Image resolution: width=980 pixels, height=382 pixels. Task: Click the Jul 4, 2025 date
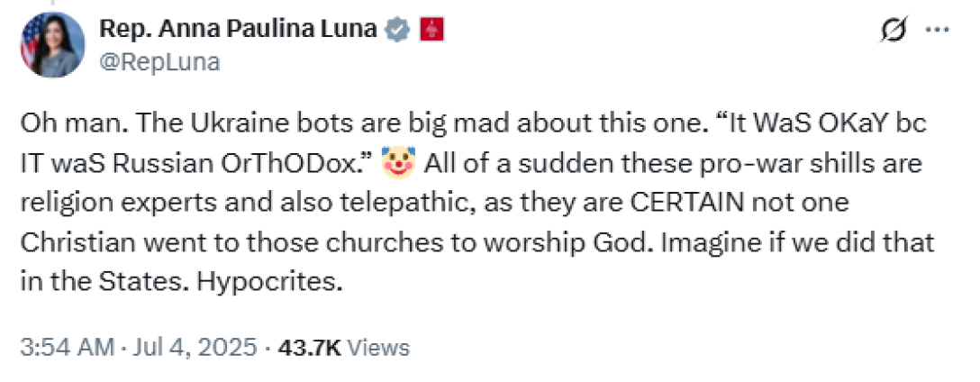point(193,347)
